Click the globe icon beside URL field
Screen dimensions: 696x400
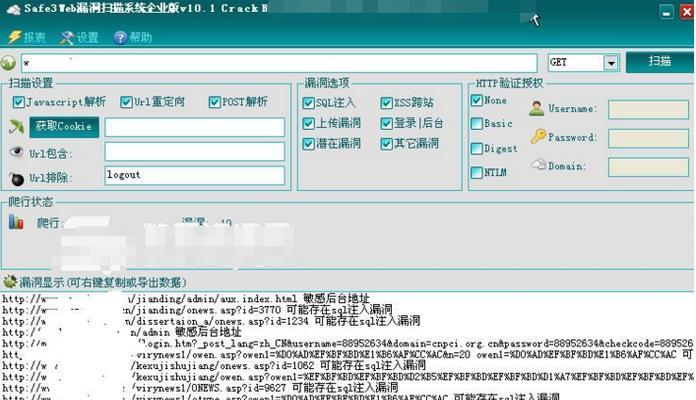coord(8,63)
